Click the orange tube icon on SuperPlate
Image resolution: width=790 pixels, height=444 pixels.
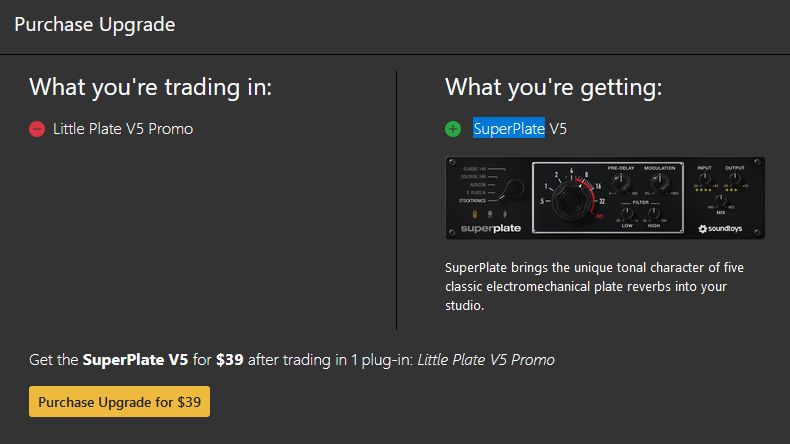coord(474,213)
